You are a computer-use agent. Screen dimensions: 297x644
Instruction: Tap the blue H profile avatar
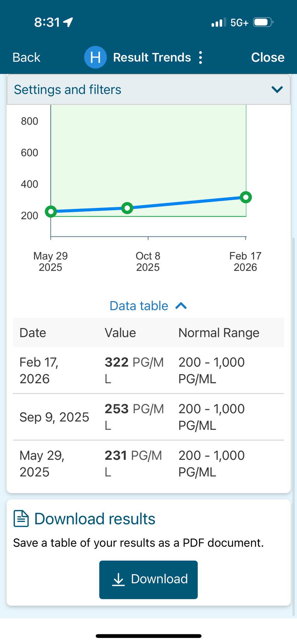coord(95,57)
